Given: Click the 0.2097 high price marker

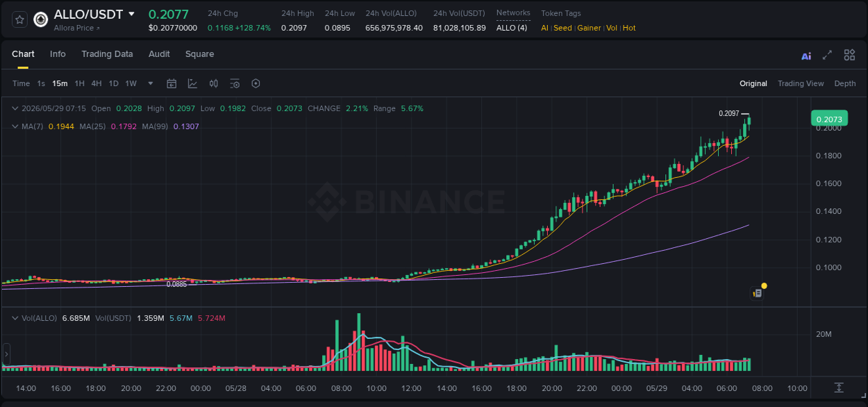Looking at the screenshot, I should pyautogui.click(x=728, y=113).
